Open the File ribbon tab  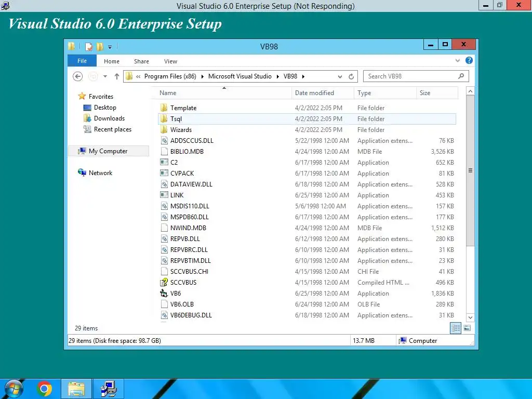pos(82,61)
